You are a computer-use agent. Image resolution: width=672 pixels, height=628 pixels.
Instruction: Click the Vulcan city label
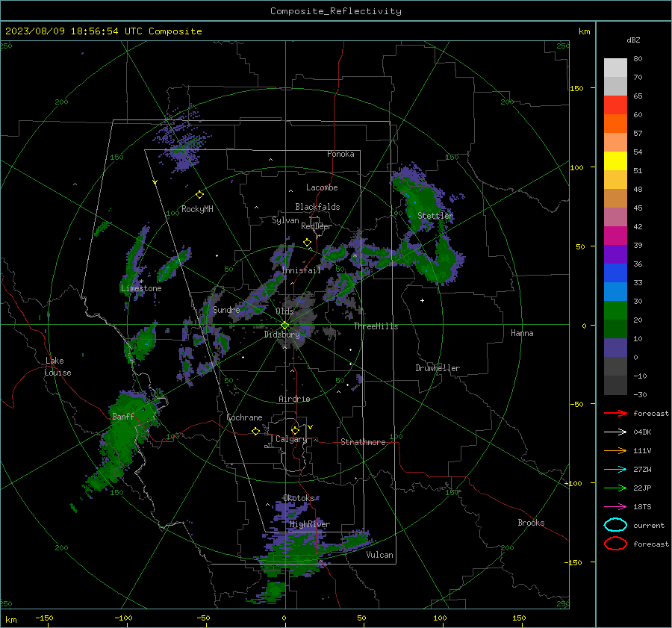380,555
